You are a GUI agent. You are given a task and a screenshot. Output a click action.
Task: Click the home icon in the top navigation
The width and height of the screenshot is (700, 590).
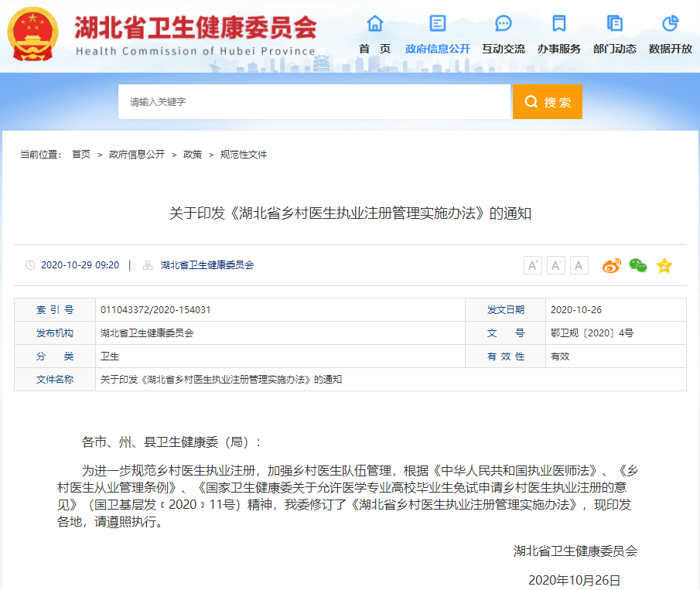[374, 23]
